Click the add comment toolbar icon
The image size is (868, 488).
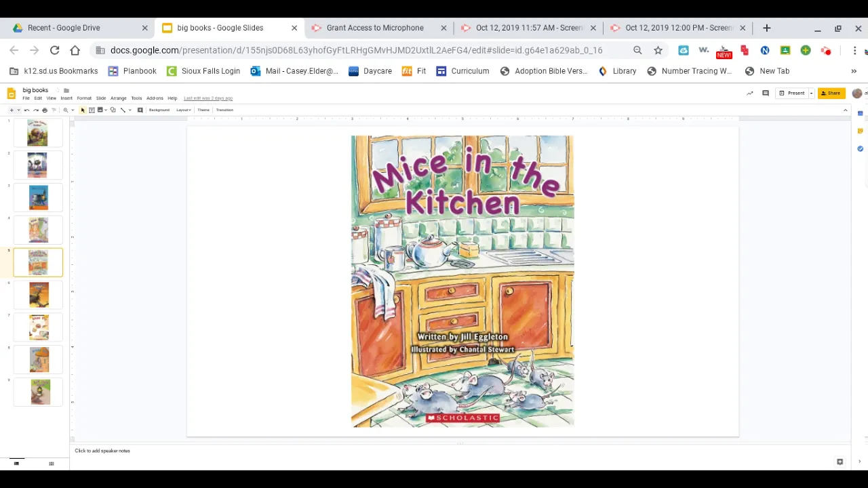pyautogui.click(x=140, y=110)
